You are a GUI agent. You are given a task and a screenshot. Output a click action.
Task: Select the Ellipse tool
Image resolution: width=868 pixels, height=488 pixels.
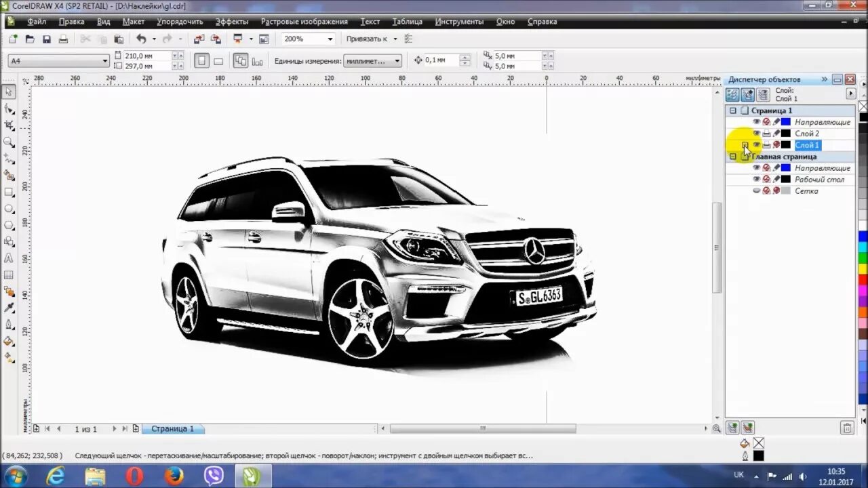click(x=9, y=209)
